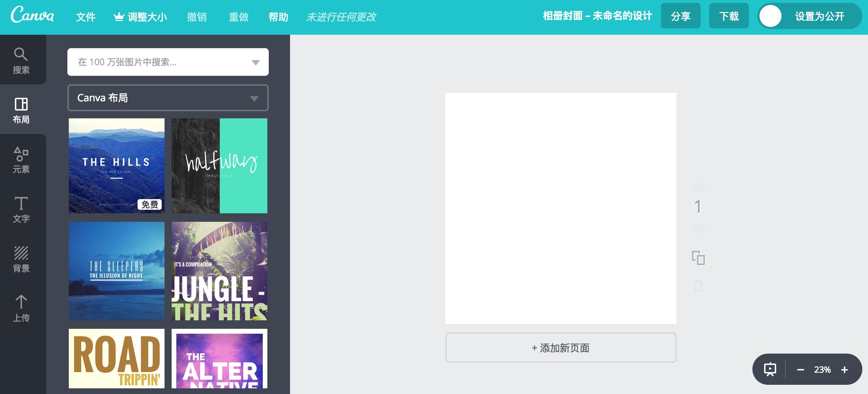This screenshot has width=868, height=394.
Task: Open the 文字 (text) sidebar panel
Action: 21,209
